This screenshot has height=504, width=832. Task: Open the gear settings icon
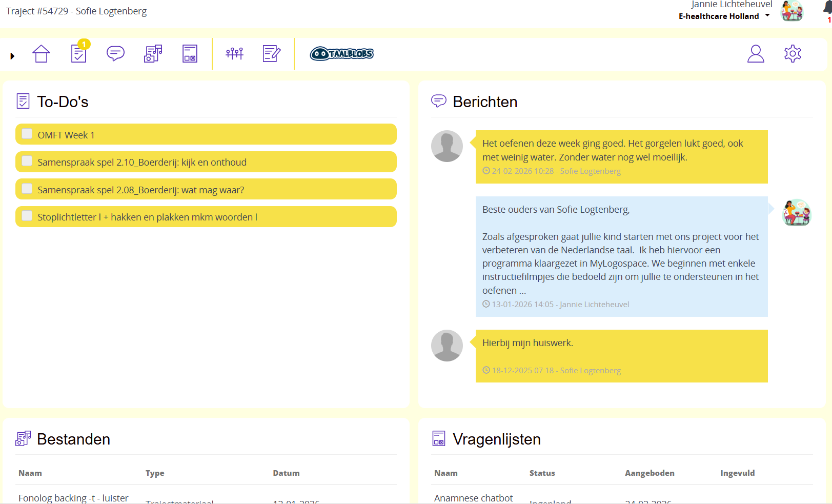tap(792, 53)
